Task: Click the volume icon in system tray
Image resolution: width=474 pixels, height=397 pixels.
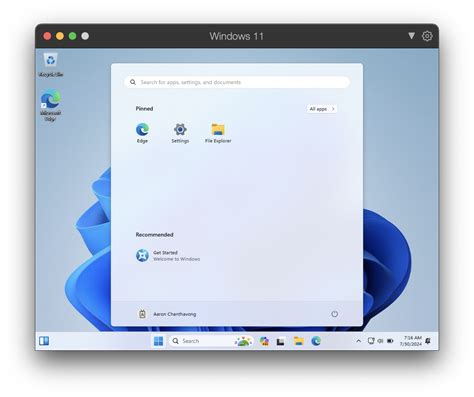Action: pos(380,341)
